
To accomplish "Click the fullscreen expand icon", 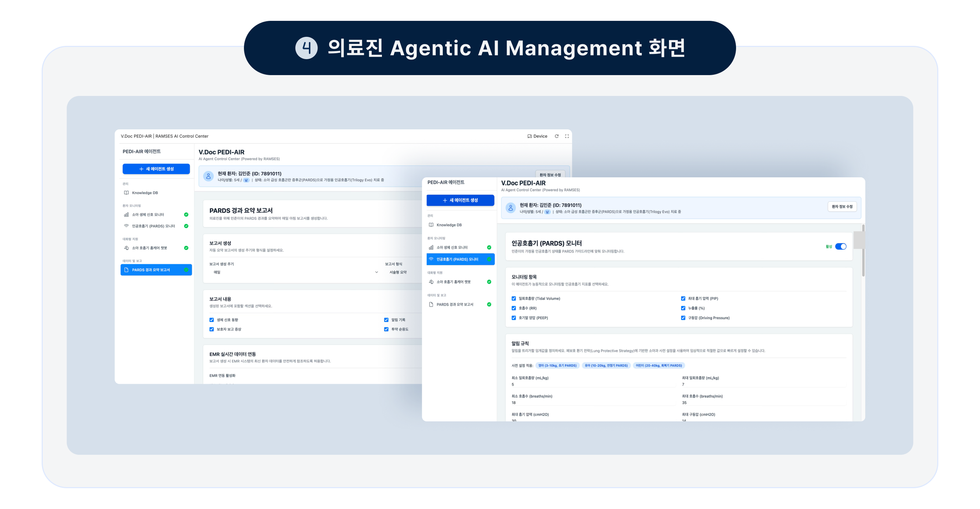I will pos(567,136).
